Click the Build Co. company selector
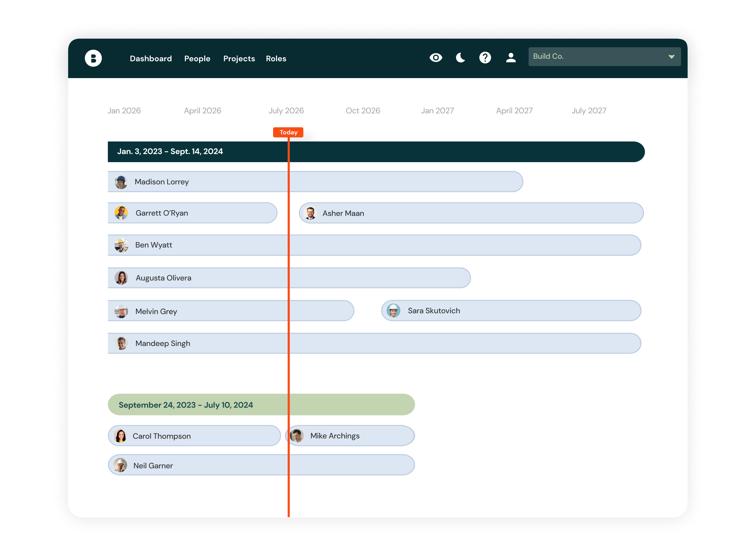Image resolution: width=756 pixels, height=551 pixels. (x=593, y=57)
